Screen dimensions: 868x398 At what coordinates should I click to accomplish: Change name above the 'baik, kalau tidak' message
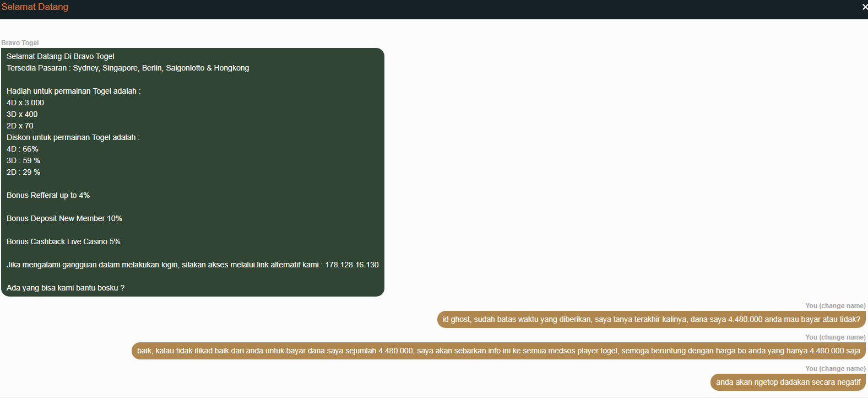coord(842,337)
